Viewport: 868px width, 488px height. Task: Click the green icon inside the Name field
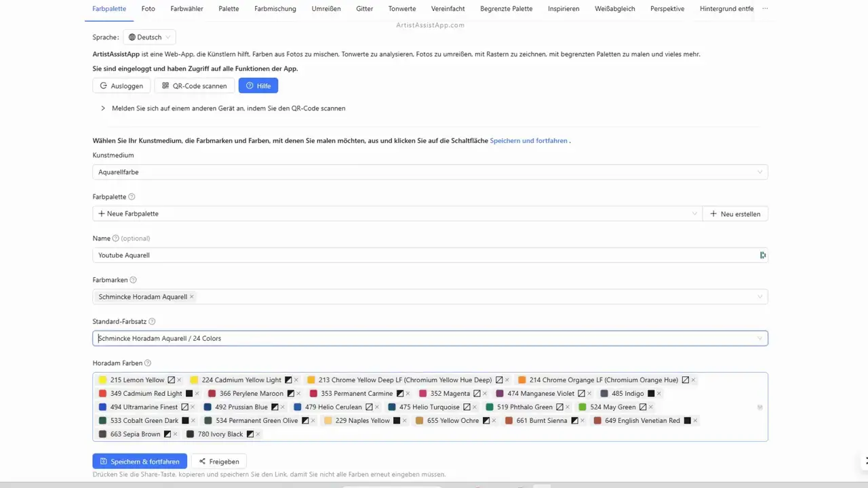pyautogui.click(x=762, y=256)
